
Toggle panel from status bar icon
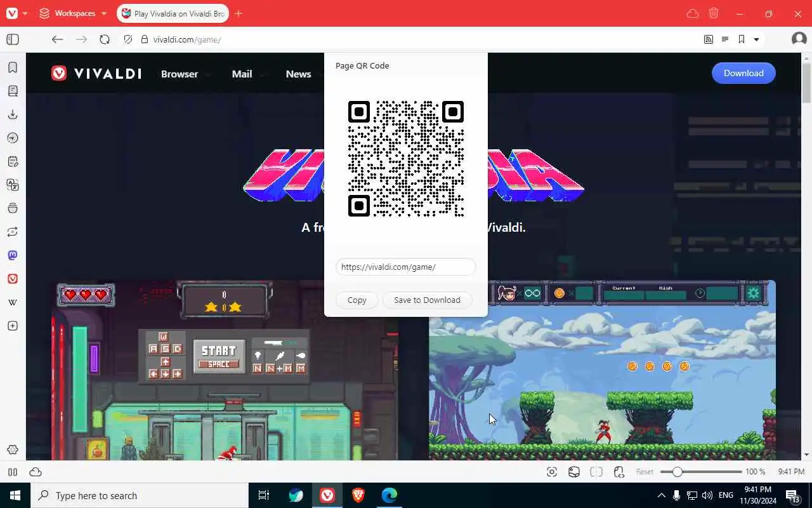(13, 472)
